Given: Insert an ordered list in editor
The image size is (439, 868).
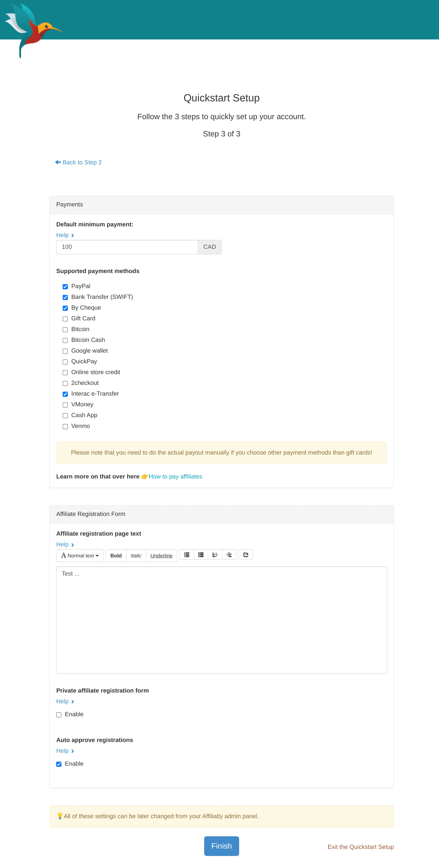Looking at the screenshot, I should pyautogui.click(x=201, y=555).
